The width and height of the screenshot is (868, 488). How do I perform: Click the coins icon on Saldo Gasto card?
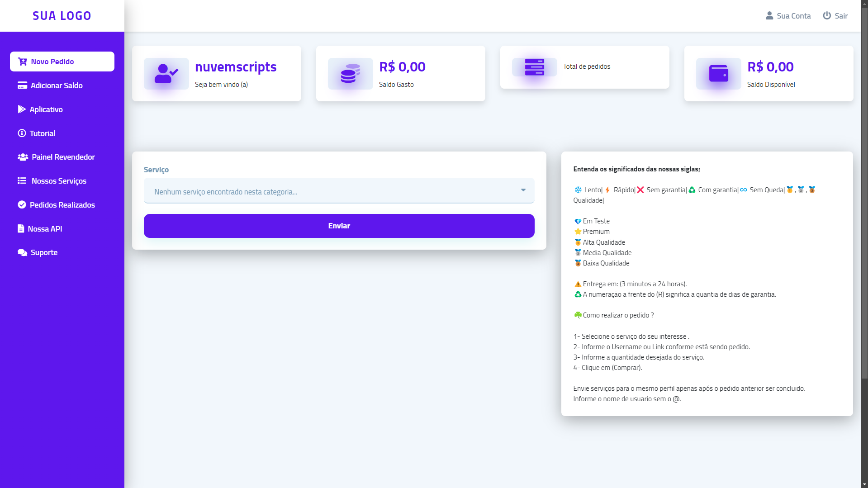point(350,73)
